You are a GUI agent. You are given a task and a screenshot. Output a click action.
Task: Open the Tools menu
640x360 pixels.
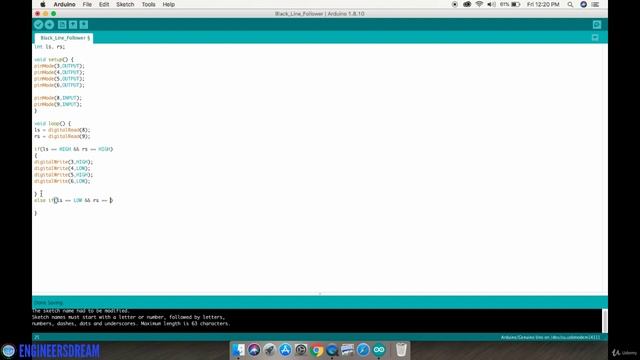click(148, 4)
